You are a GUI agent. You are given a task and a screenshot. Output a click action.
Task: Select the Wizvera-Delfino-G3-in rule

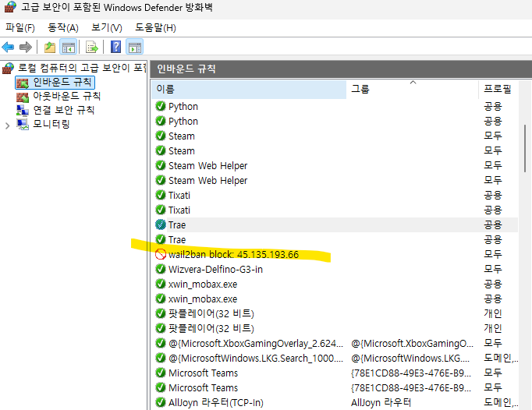215,269
